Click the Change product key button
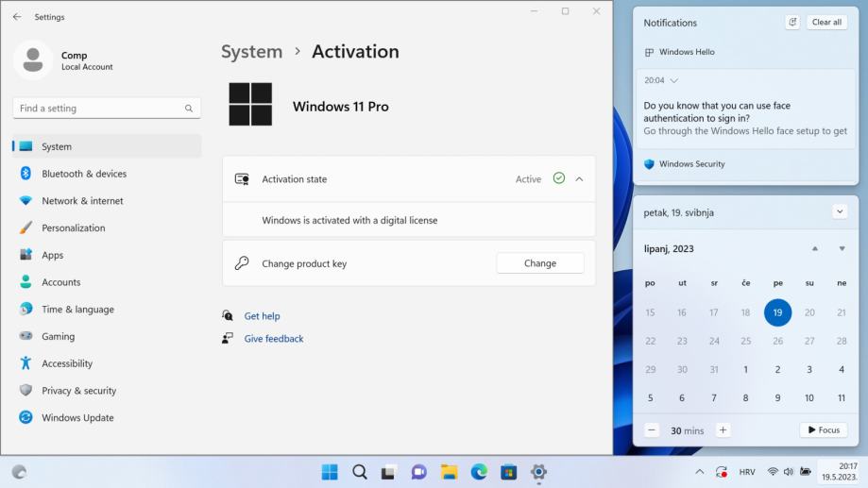Image resolution: width=868 pixels, height=488 pixels. (x=539, y=263)
